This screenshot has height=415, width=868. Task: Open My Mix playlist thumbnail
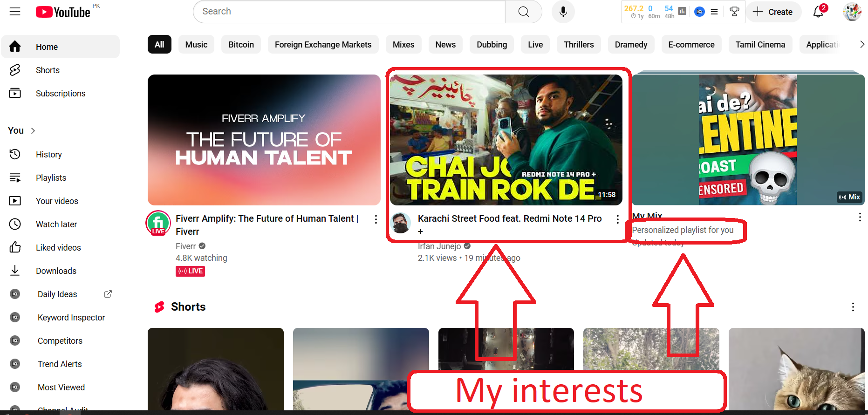(x=748, y=139)
